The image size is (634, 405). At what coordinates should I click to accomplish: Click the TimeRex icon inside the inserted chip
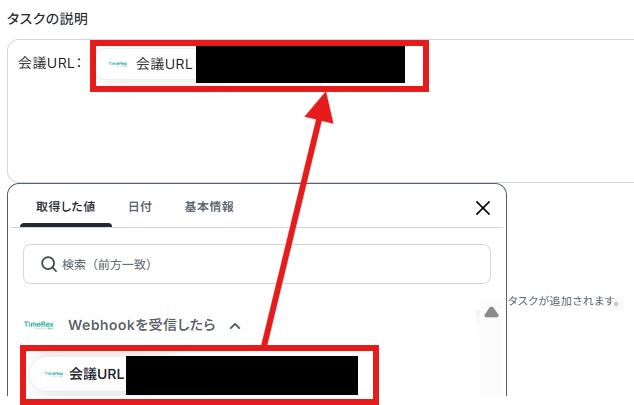(118, 64)
